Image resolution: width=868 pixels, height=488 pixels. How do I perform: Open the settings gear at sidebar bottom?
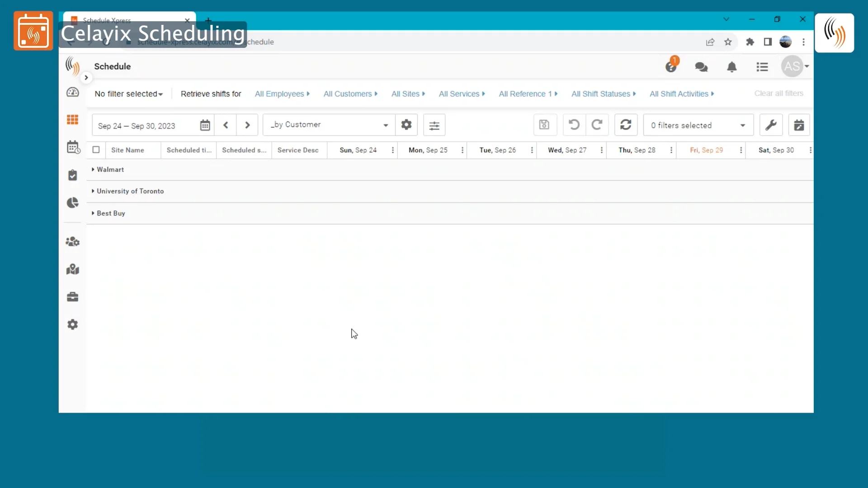73,324
